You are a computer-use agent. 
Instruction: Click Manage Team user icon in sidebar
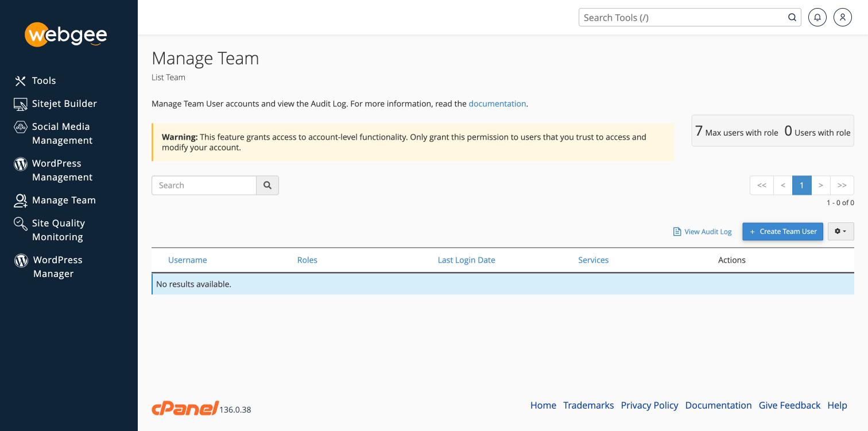coord(21,201)
